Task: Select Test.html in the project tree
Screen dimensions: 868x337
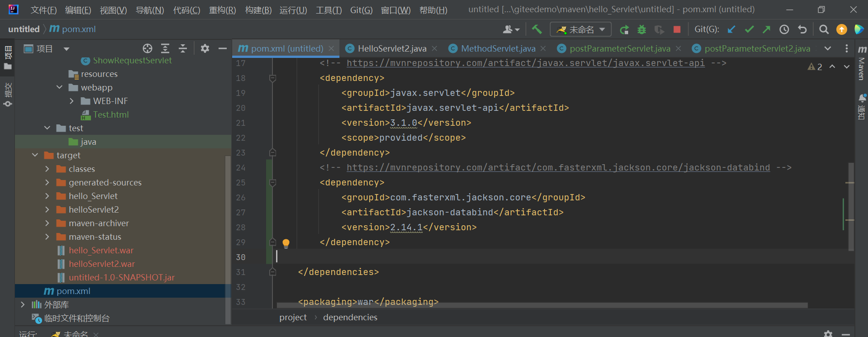Action: click(111, 114)
